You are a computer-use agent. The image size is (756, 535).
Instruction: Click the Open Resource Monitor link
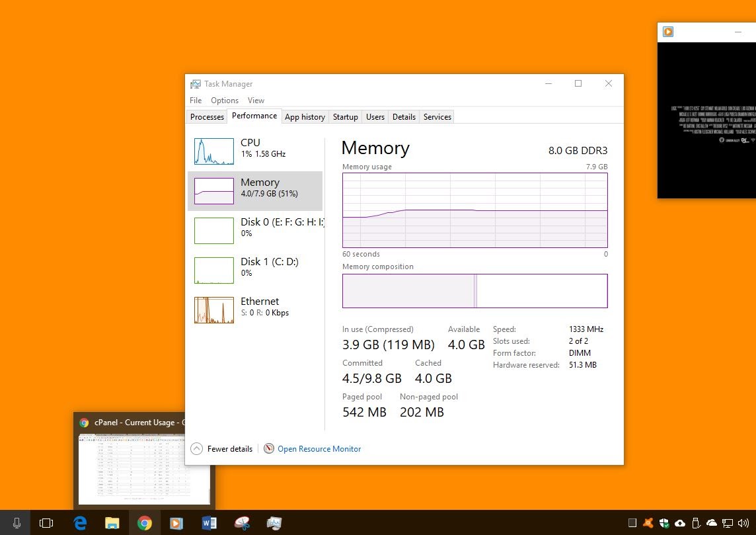tap(319, 449)
